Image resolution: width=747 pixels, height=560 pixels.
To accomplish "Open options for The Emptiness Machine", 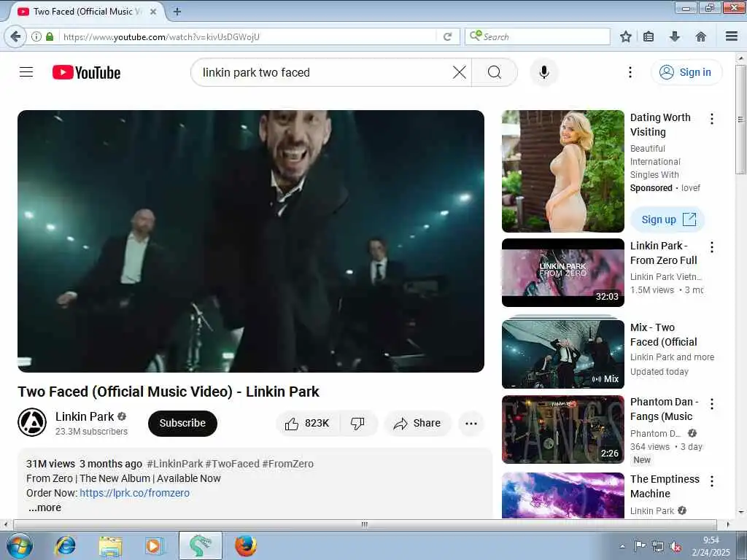I will (712, 481).
